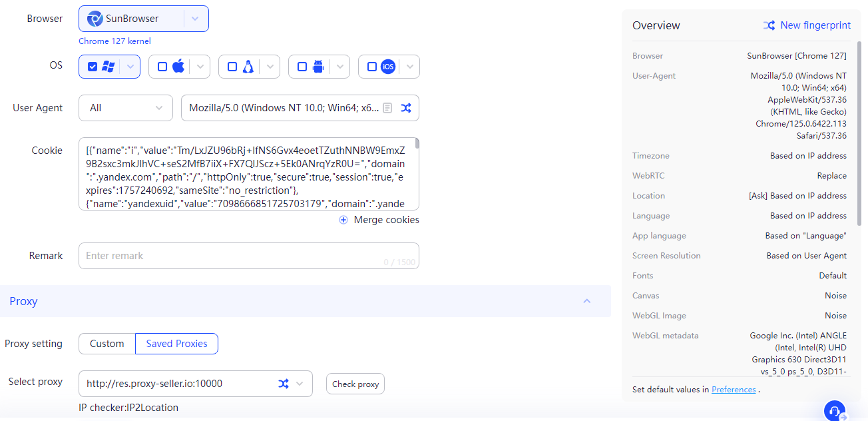Viewport: 868px width, 421px height.
Task: Switch to Custom proxy setting tab
Action: pos(107,344)
